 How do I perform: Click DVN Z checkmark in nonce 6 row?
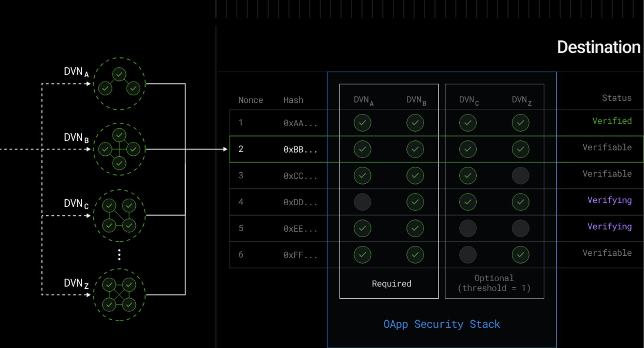(x=520, y=255)
